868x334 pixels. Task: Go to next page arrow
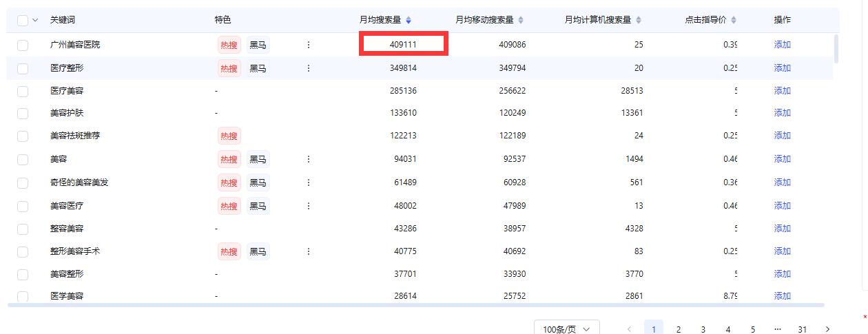[827, 329]
